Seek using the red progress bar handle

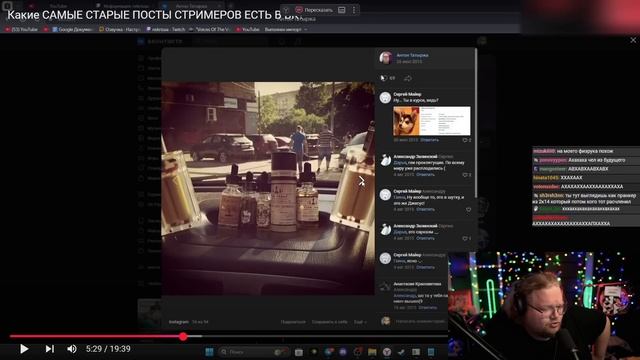coord(183,336)
